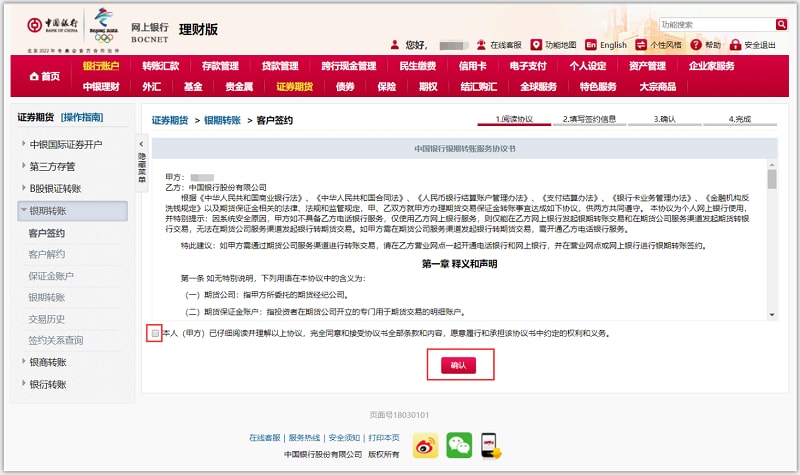Click the 功能地图 map icon
This screenshot has width=800, height=475.
pyautogui.click(x=537, y=45)
